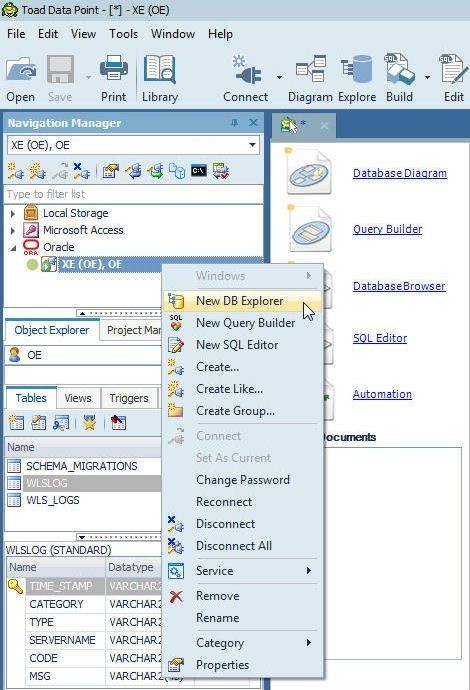
Task: Click the Print toolbar icon
Action: (x=114, y=70)
